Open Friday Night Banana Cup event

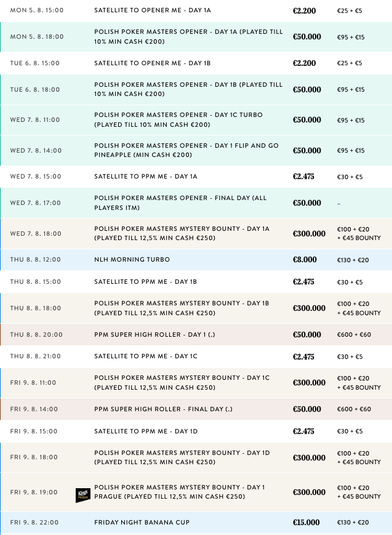coord(142,523)
